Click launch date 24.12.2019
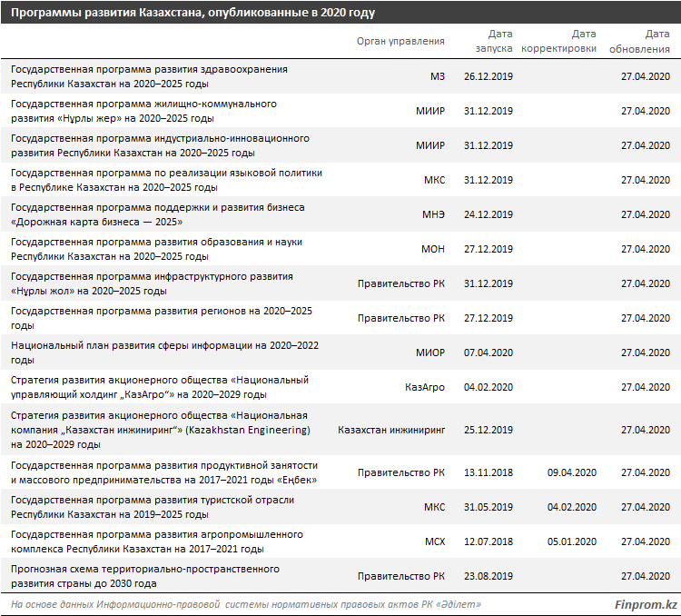Image resolution: width=681 pixels, height=616 pixels. point(489,214)
